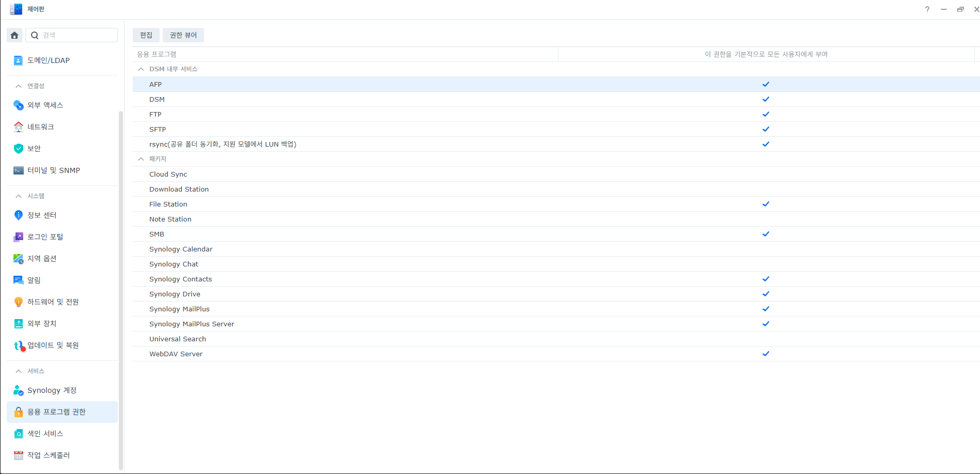Click the Synology Contacts checkmark
Screen dimensions: 980x474
[x=766, y=279]
